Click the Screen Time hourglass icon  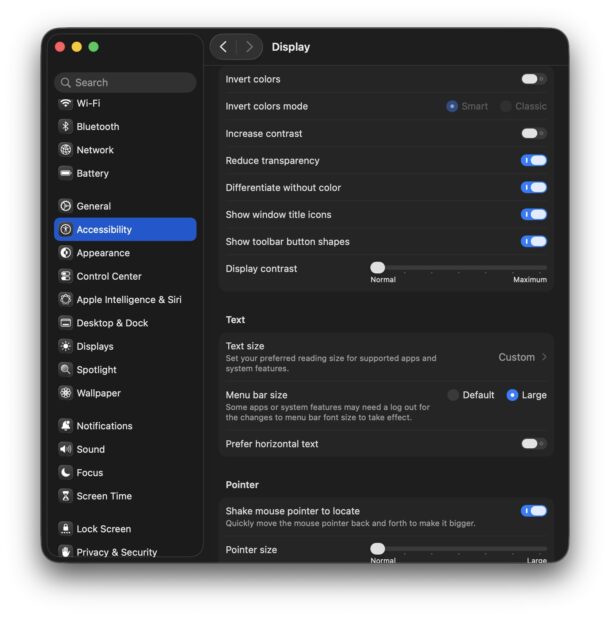[x=66, y=496]
